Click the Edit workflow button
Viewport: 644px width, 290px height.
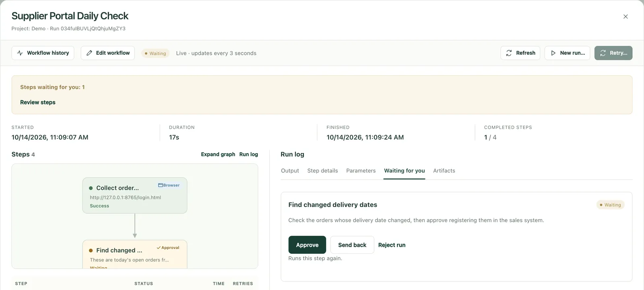pos(108,53)
